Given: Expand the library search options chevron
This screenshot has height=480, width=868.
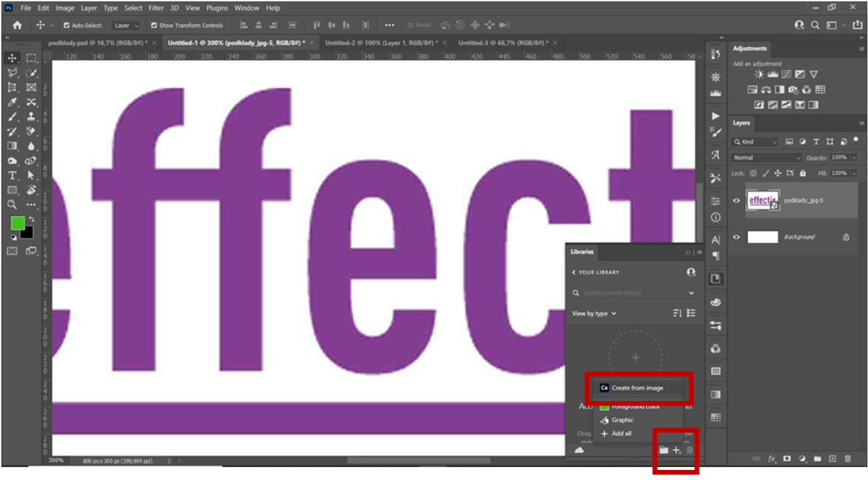Looking at the screenshot, I should [x=691, y=293].
